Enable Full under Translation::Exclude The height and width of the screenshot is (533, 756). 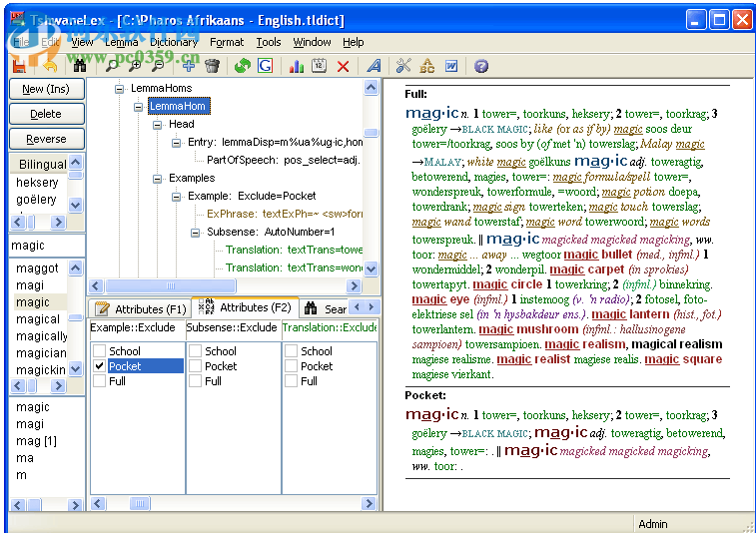coord(291,381)
